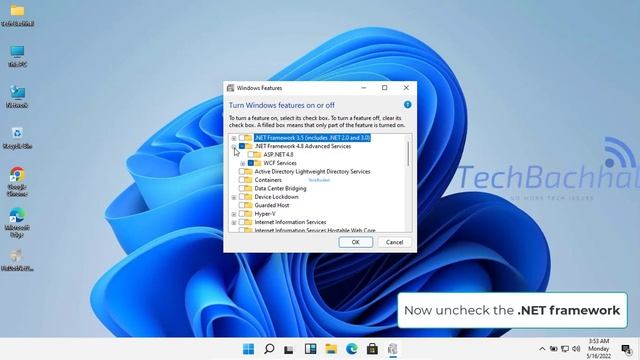Click Cancel in Windows Features

[394, 242]
